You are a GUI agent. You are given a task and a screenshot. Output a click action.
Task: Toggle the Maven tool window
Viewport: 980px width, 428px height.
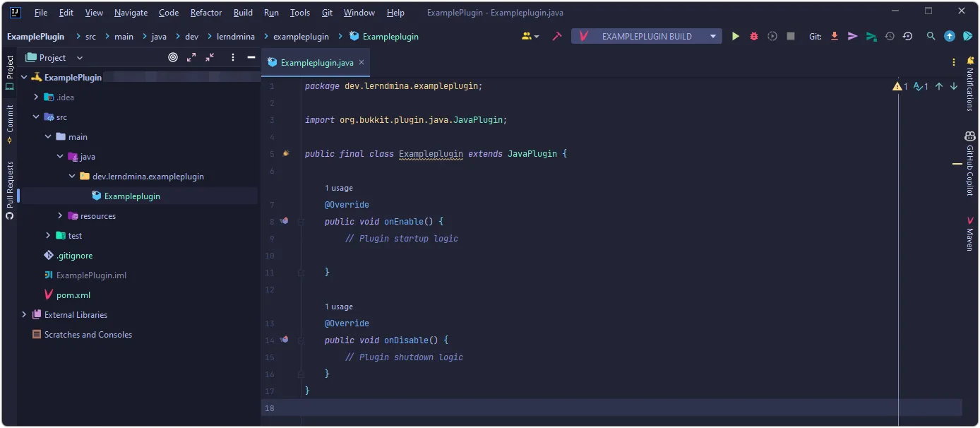click(x=970, y=234)
